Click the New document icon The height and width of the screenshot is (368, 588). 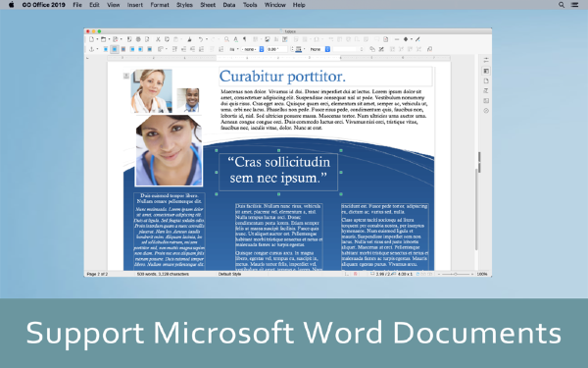(x=91, y=39)
